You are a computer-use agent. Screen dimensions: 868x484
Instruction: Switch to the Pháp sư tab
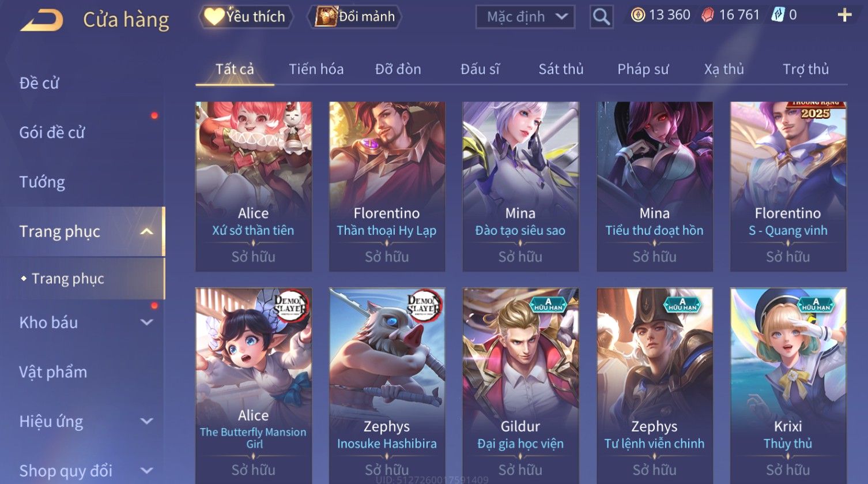coord(643,69)
